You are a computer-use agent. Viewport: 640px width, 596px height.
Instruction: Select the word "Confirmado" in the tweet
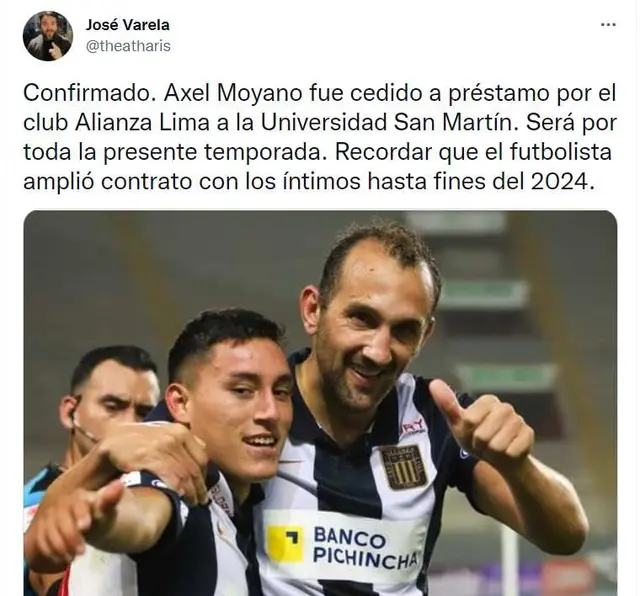coord(91,93)
